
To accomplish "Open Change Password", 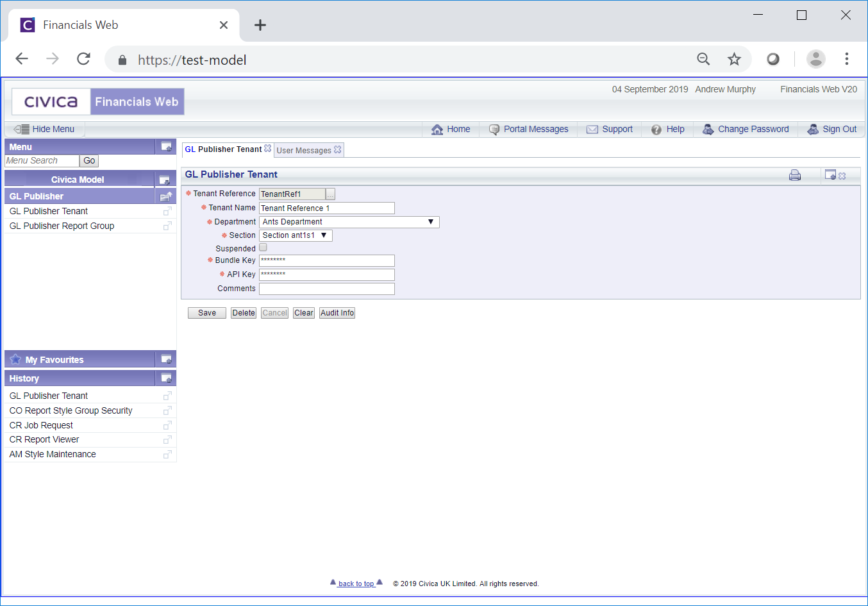I will (746, 130).
